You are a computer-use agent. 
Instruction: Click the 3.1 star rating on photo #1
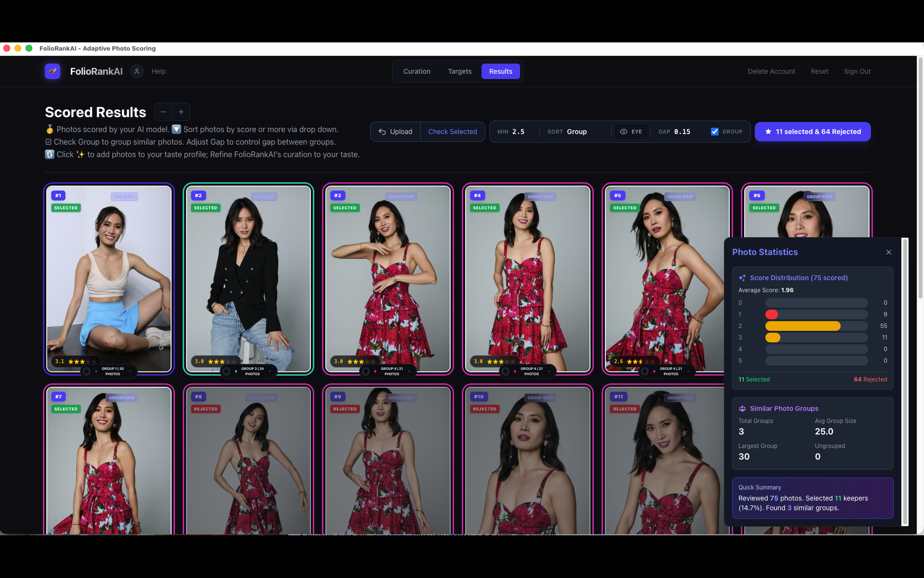tap(76, 361)
